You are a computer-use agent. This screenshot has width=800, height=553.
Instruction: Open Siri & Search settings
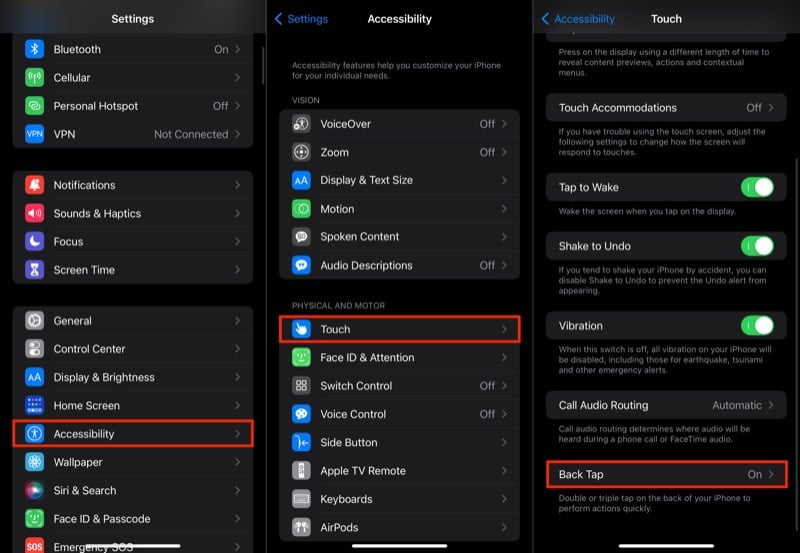[x=133, y=490]
